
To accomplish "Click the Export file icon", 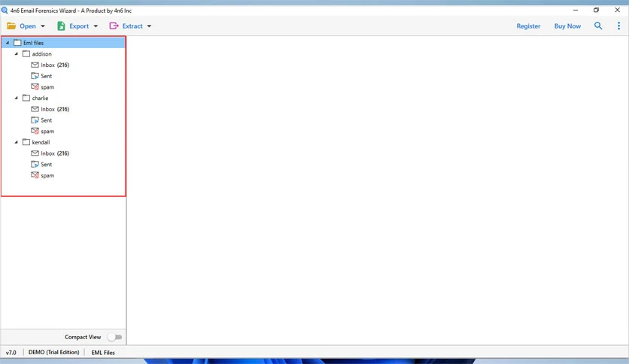I will [x=61, y=26].
